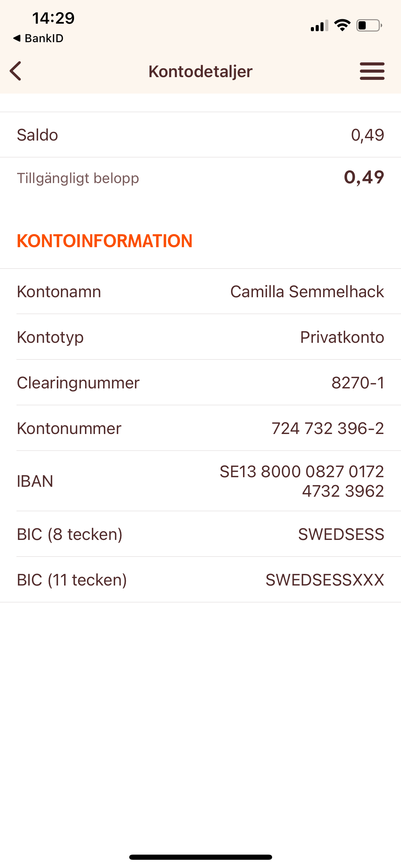Tap the Kontotyp Privatkonto row

tap(200, 337)
